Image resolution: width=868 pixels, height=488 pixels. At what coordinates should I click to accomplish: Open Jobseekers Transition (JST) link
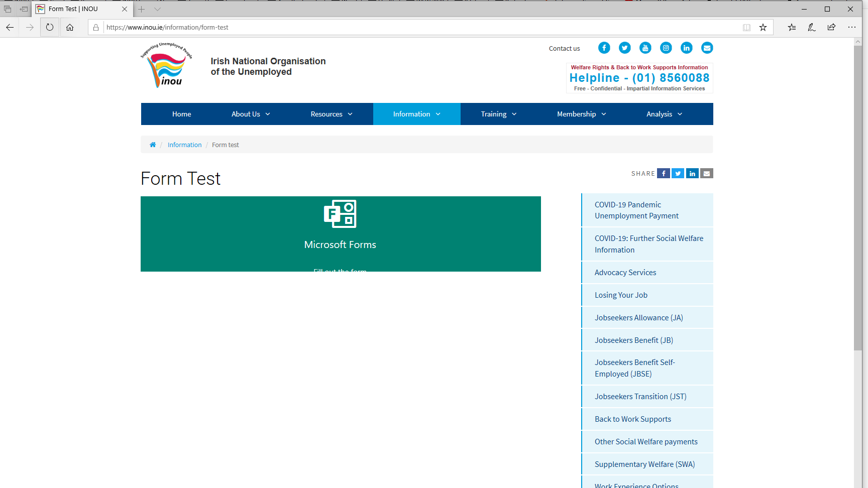coord(647,397)
